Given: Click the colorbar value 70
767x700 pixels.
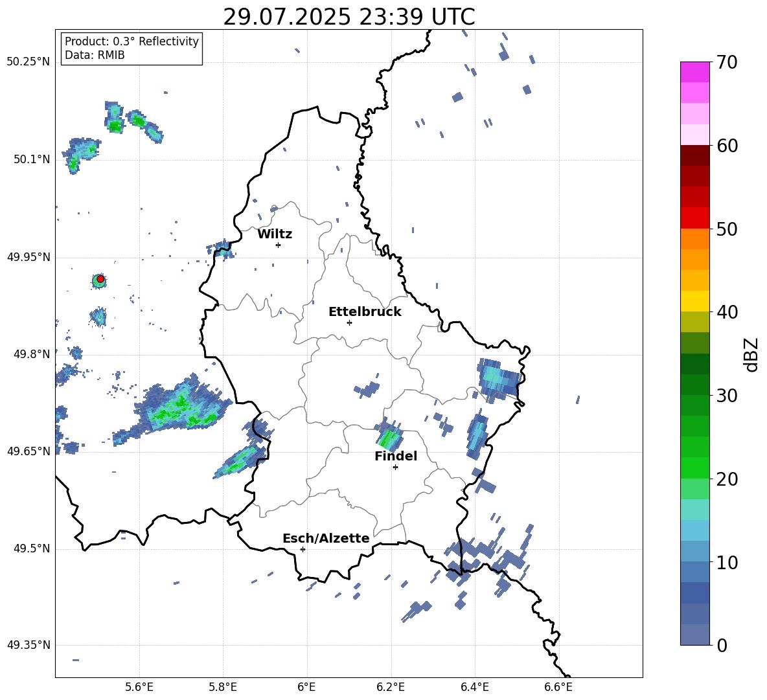Looking at the screenshot, I should click(727, 62).
